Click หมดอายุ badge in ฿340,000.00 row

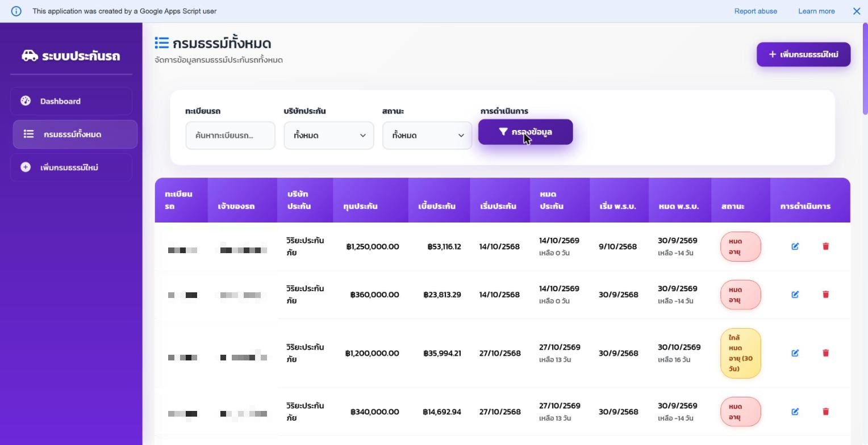tap(740, 412)
